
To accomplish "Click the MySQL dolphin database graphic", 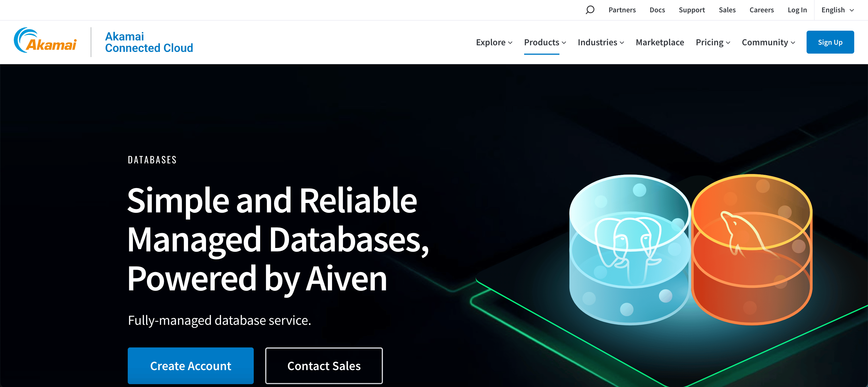I will (752, 249).
